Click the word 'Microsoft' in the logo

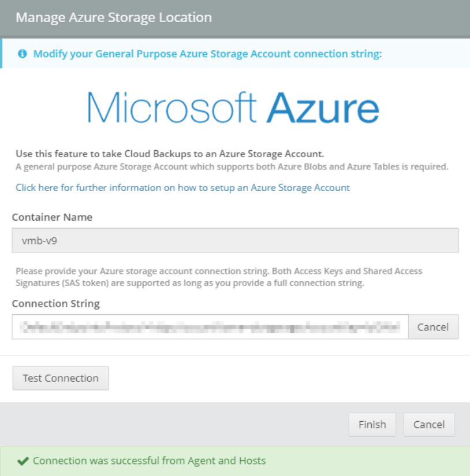click(x=172, y=107)
